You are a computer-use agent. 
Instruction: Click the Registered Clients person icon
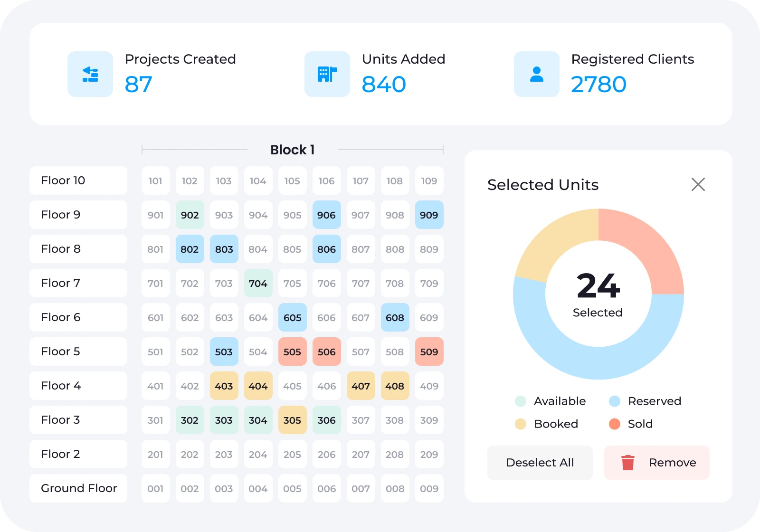[536, 74]
